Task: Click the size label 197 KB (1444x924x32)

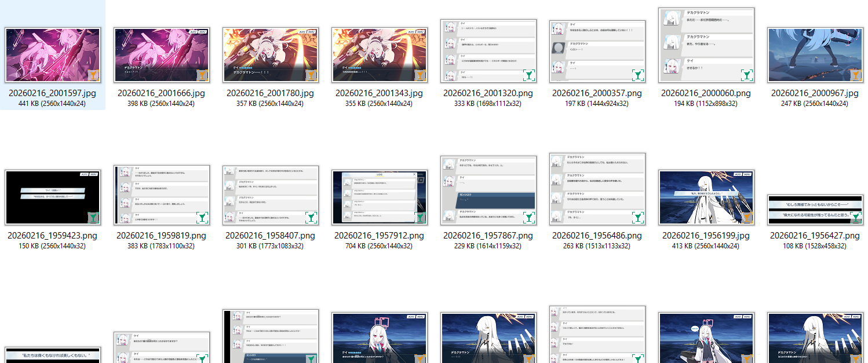Action: 597,104
